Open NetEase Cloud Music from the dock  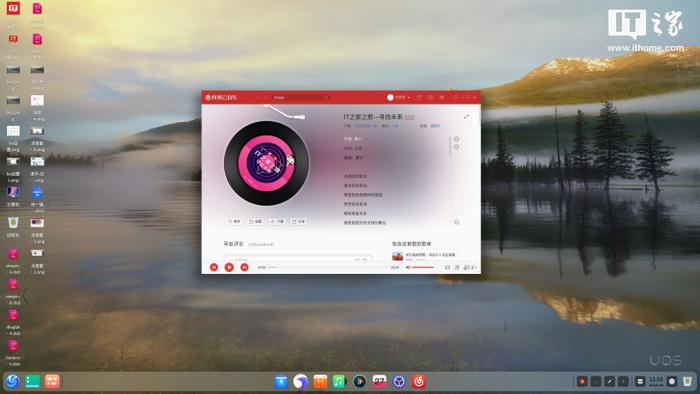coord(418,382)
